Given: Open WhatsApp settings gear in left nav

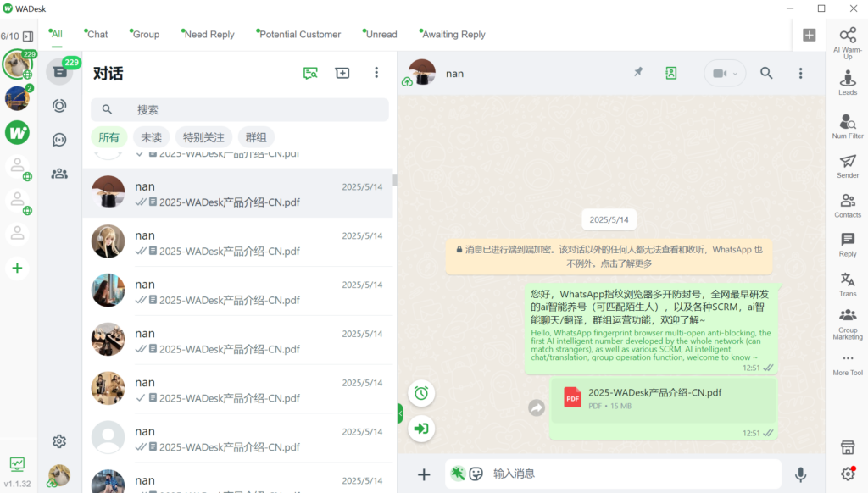Looking at the screenshot, I should coord(59,441).
